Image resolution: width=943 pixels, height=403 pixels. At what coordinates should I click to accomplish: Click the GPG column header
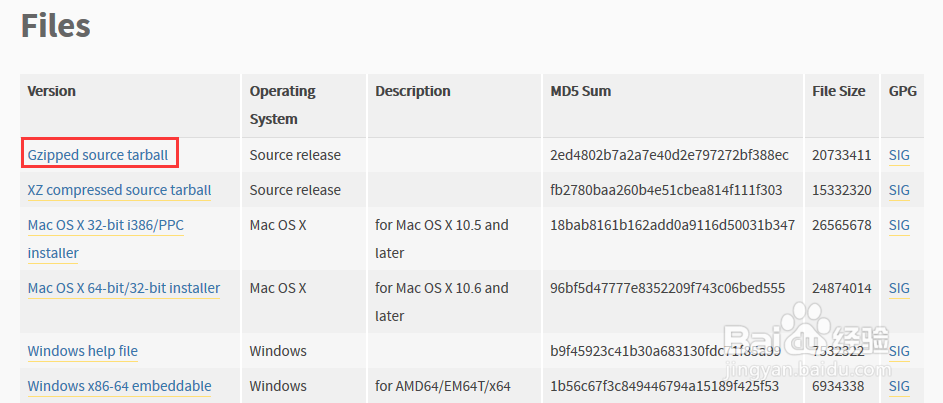click(x=903, y=91)
